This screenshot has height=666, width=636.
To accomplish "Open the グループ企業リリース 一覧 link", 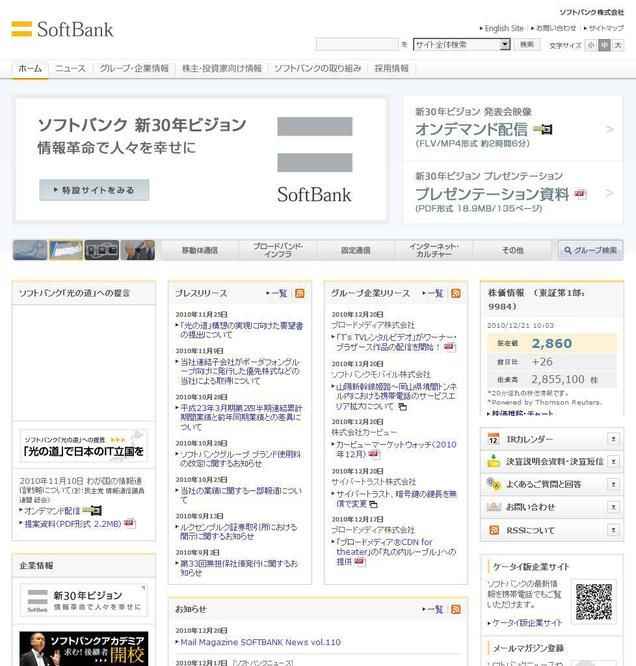I will click(x=435, y=293).
